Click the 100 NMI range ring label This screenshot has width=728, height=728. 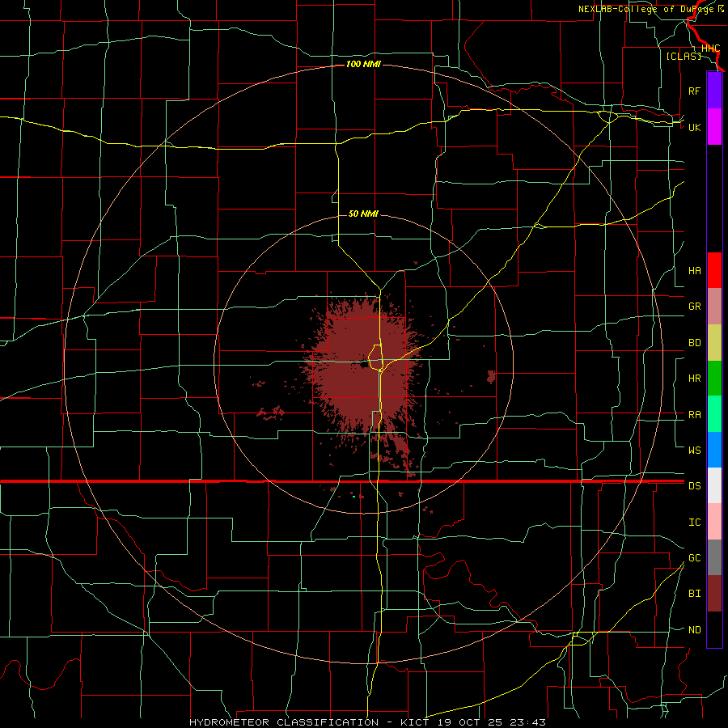point(363,64)
